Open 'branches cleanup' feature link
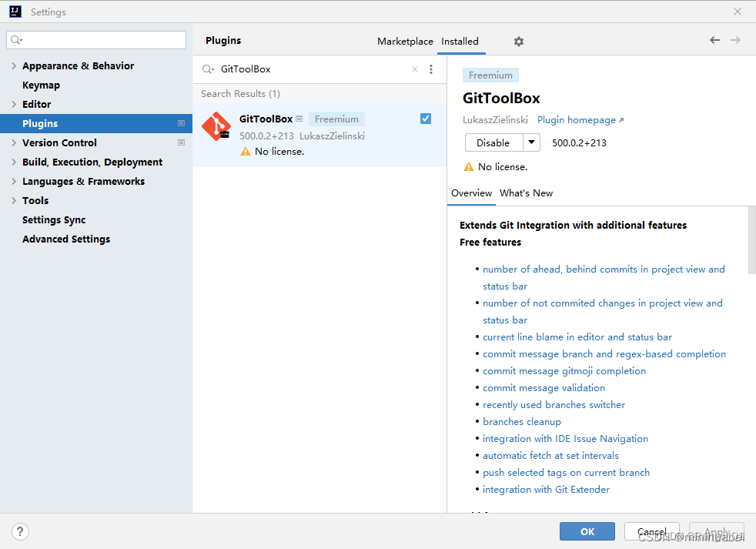The width and height of the screenshot is (756, 549). point(522,422)
